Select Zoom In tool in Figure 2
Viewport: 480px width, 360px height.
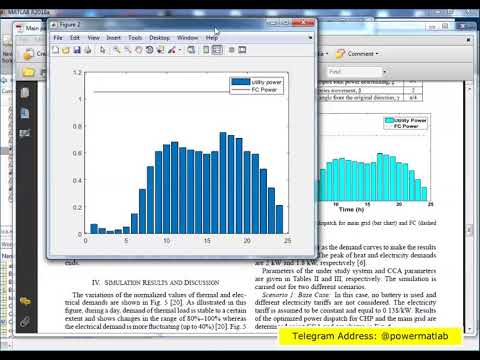[x=116, y=50]
